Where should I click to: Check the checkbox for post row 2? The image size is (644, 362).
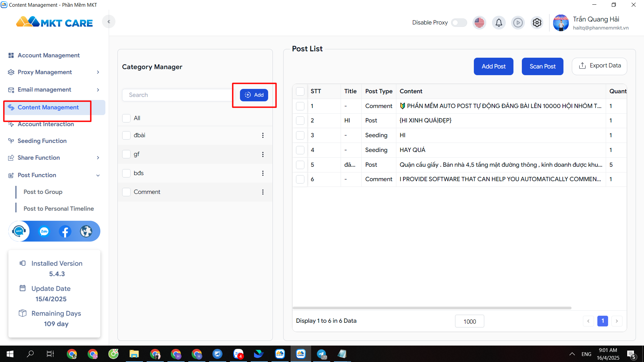300,120
